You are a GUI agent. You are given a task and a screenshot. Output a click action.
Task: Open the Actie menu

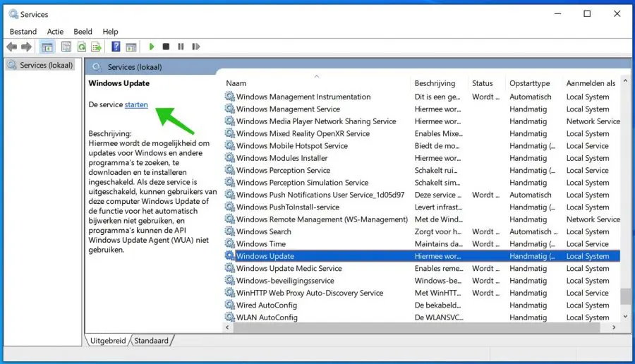point(55,32)
